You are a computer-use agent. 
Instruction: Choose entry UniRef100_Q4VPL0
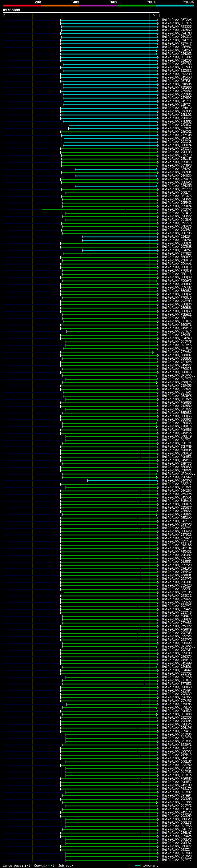point(177,328)
